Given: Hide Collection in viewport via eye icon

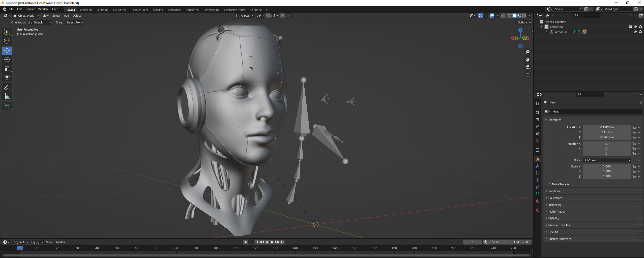Looking at the screenshot, I should pos(635,27).
